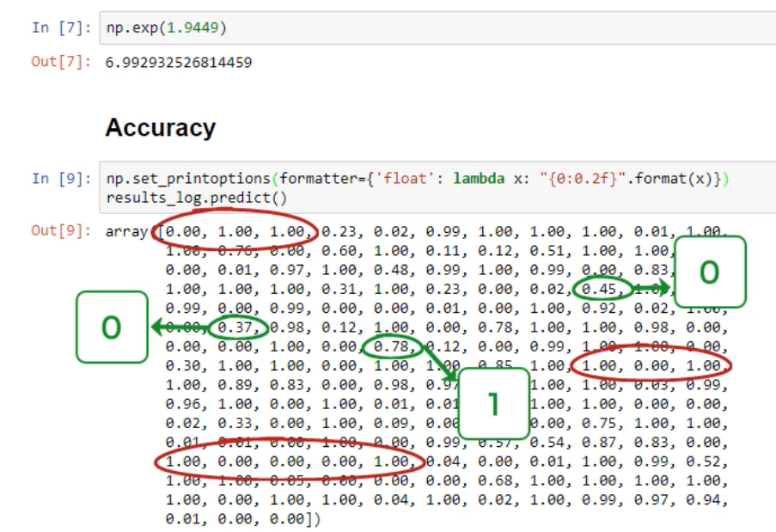Click the green-circled 0.78 value

pyautogui.click(x=391, y=345)
